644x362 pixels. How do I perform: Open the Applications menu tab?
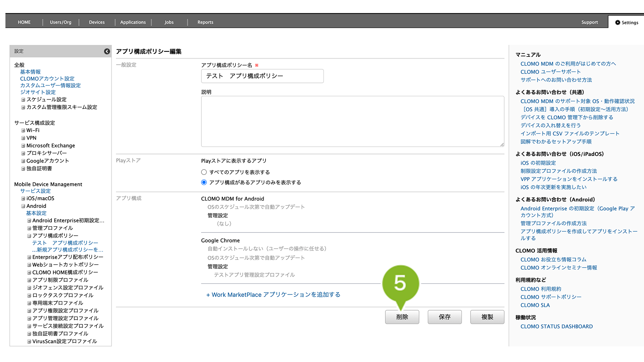point(133,22)
